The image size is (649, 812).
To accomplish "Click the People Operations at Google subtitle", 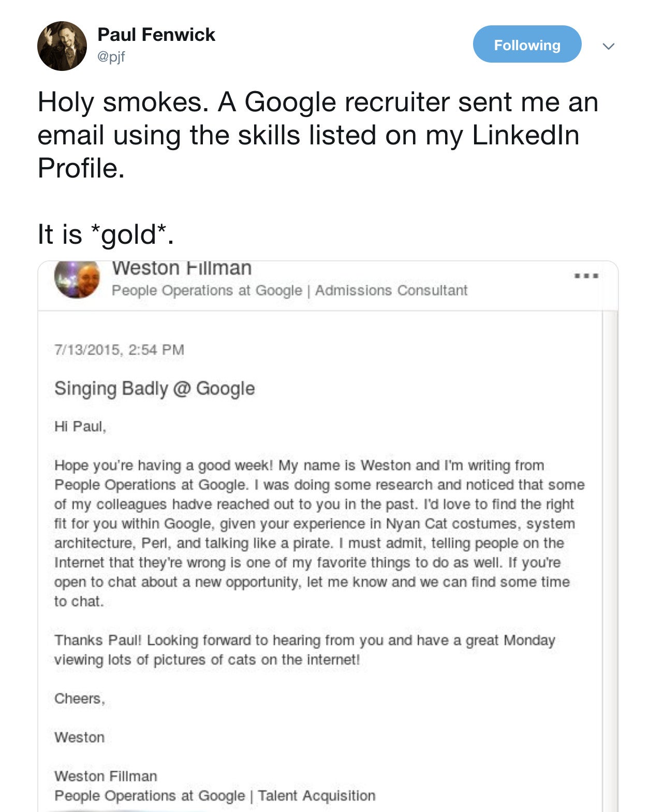I will [x=203, y=290].
